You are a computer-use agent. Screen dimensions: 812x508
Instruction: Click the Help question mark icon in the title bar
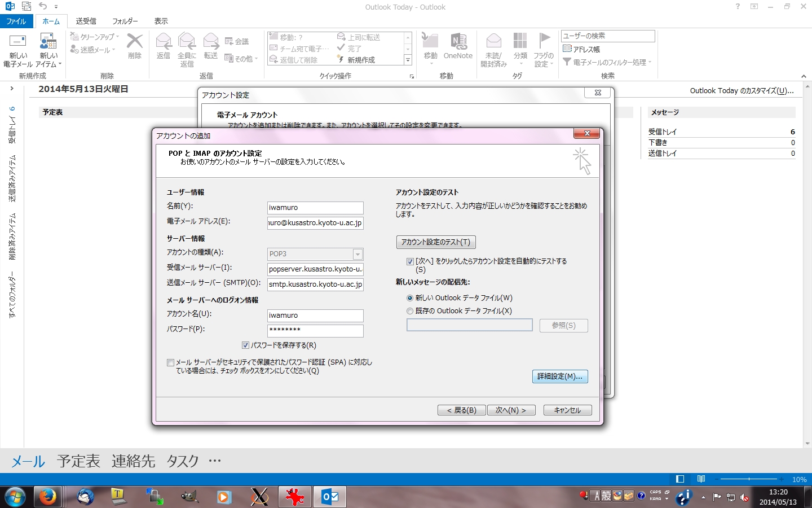(738, 6)
